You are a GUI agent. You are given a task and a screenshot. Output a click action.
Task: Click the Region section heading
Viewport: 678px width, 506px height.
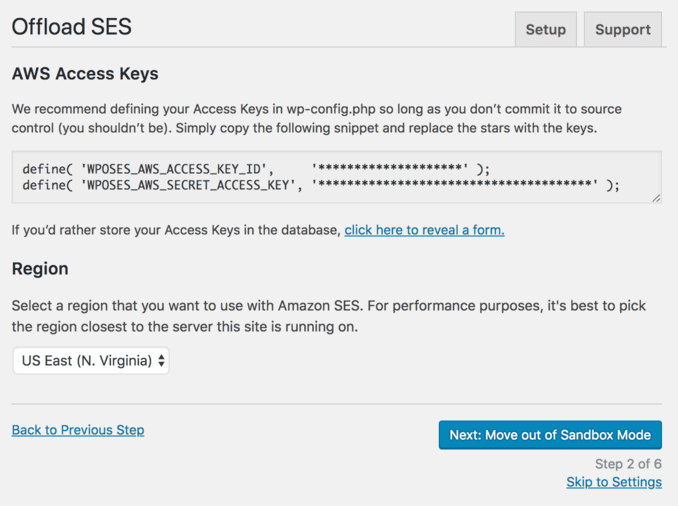click(40, 269)
